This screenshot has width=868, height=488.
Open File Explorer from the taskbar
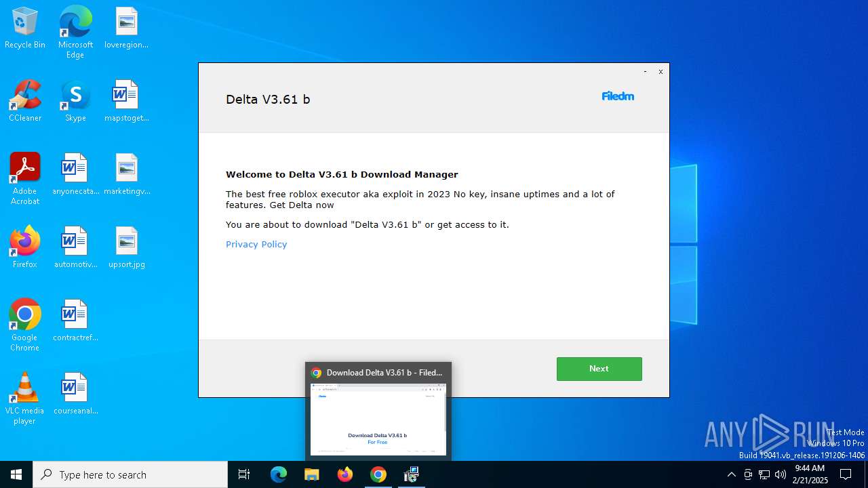coord(312,474)
